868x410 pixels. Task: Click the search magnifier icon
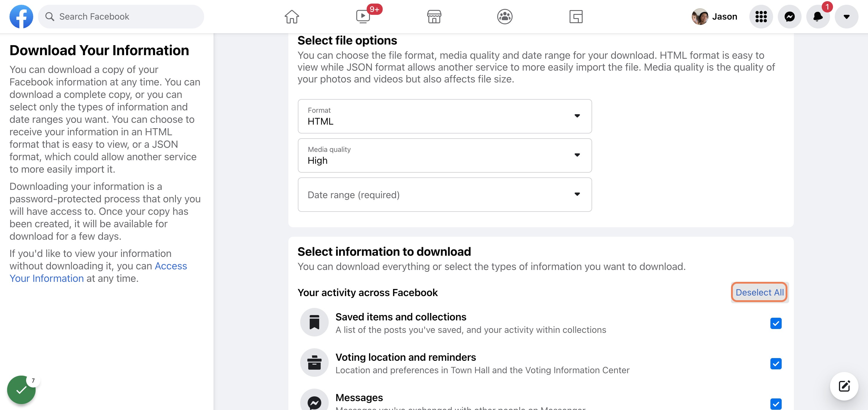50,17
